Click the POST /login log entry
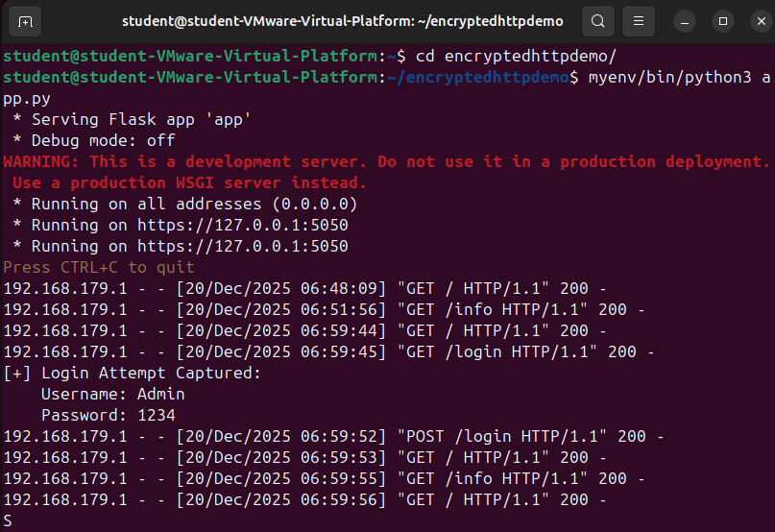The width and height of the screenshot is (775, 532). 333,436
